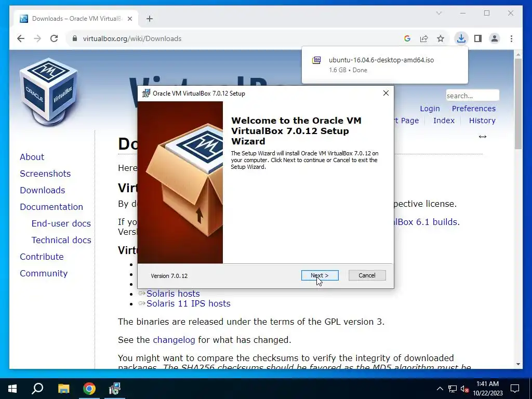This screenshot has width=532, height=399.
Task: Cancel the VirtualBox Setup Wizard
Action: click(367, 275)
